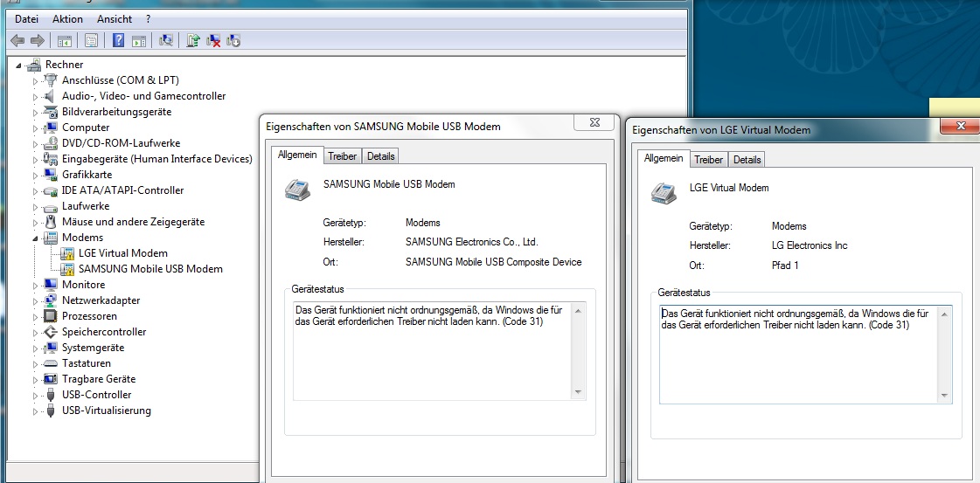Image resolution: width=980 pixels, height=483 pixels.
Task: Click the Modems category icon
Action: (51, 237)
